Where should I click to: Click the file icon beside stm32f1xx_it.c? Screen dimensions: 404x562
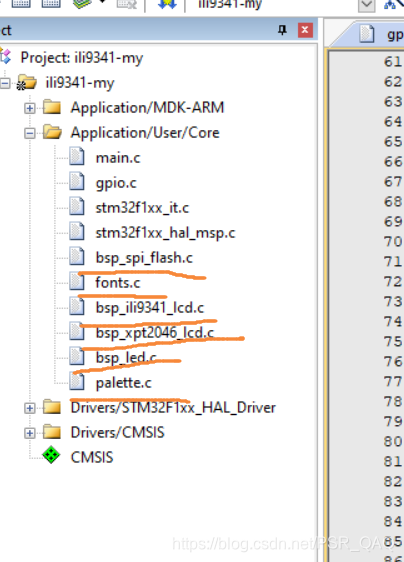pos(77,207)
